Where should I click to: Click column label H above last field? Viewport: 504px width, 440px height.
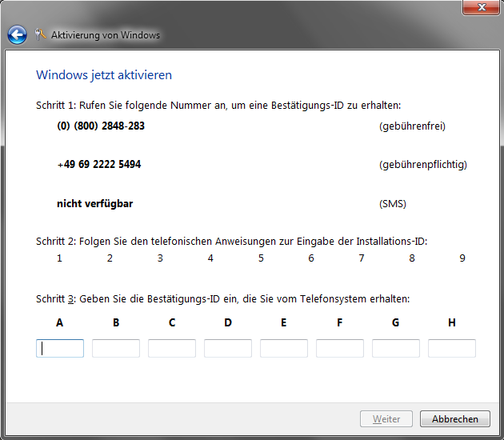[x=452, y=322]
